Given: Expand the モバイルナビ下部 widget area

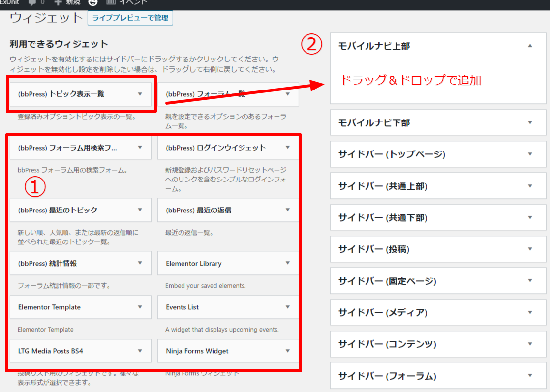Looking at the screenshot, I should coord(530,123).
